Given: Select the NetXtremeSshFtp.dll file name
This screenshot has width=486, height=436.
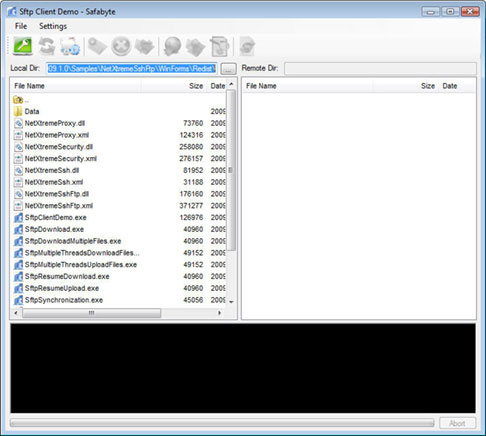Looking at the screenshot, I should tap(57, 194).
